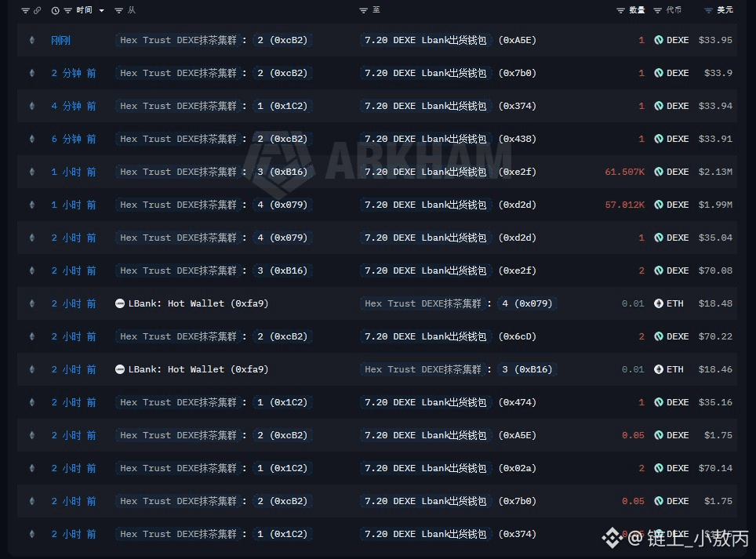756x559 pixels.
Task: Click the ETH token icon in the $18.48 row
Action: [x=659, y=303]
